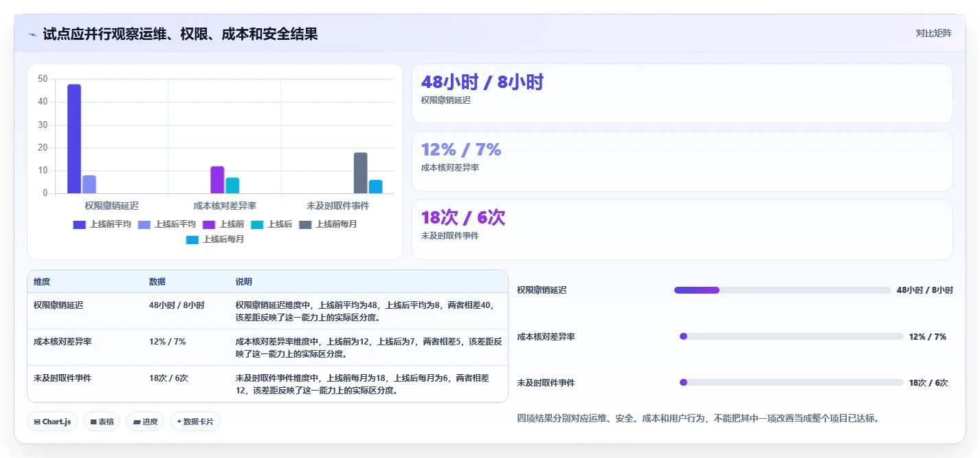The image size is (980, 458).
Task: Click the 说明 column header
Action: 244,282
